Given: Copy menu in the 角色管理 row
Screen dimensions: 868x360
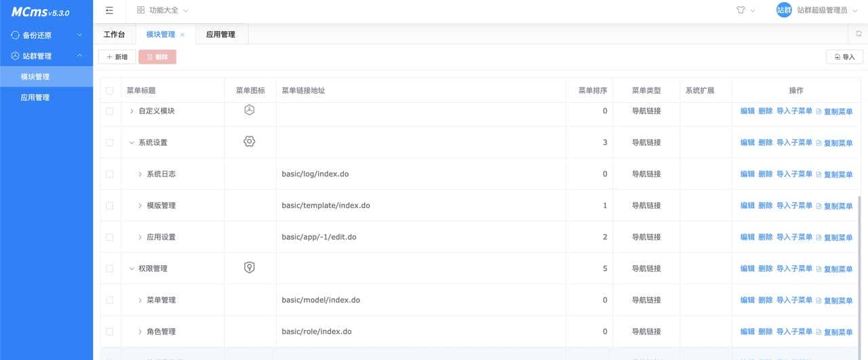Looking at the screenshot, I should tap(834, 332).
